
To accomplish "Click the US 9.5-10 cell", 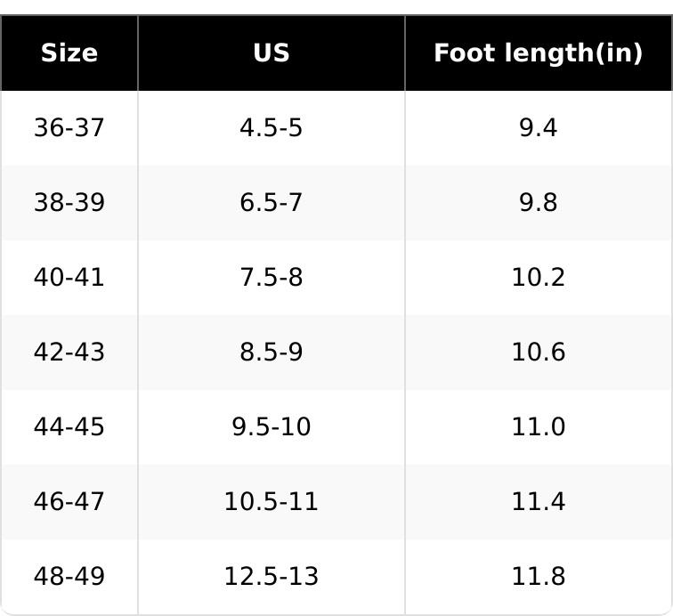I will point(271,427).
